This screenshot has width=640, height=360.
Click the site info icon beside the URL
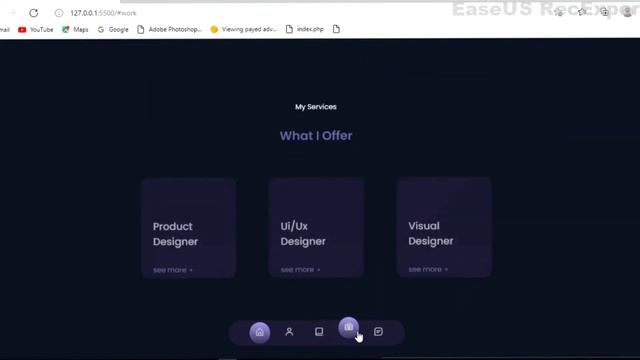(x=59, y=13)
